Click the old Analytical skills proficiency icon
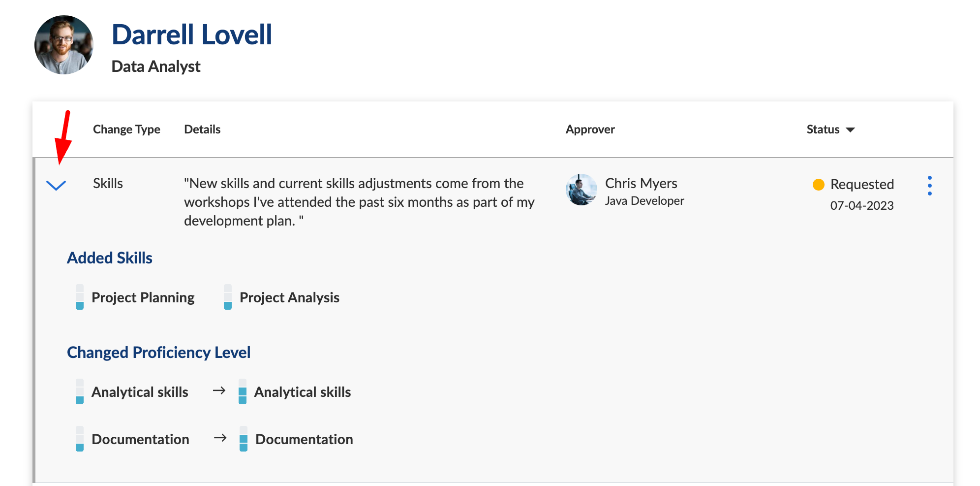This screenshot has height=486, width=980. (x=80, y=391)
